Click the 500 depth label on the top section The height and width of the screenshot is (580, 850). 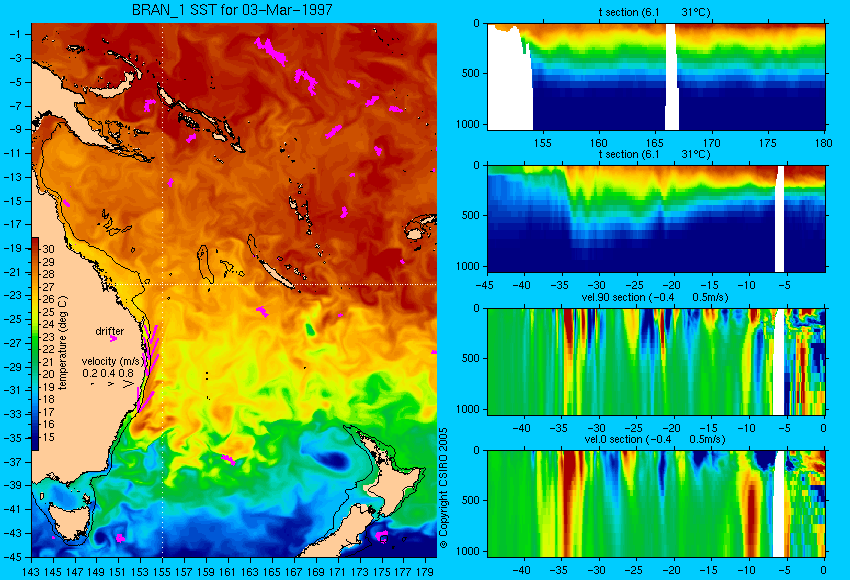point(471,74)
